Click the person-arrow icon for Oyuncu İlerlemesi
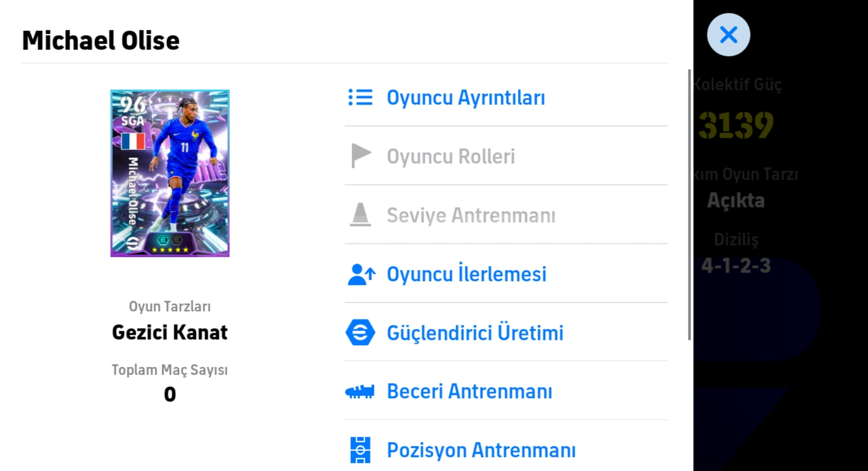The height and width of the screenshot is (471, 868). pos(361,274)
